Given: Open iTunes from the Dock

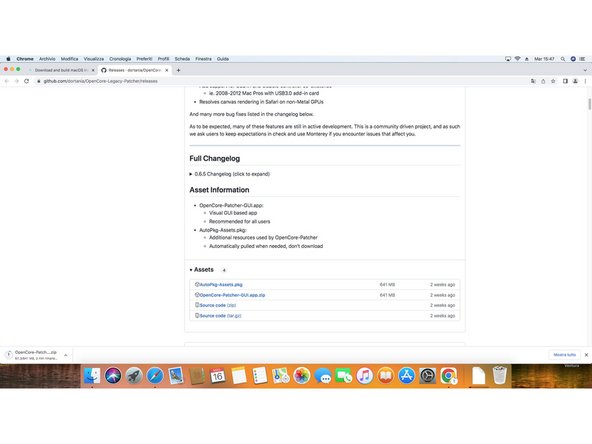Looking at the screenshot, I should [365, 376].
